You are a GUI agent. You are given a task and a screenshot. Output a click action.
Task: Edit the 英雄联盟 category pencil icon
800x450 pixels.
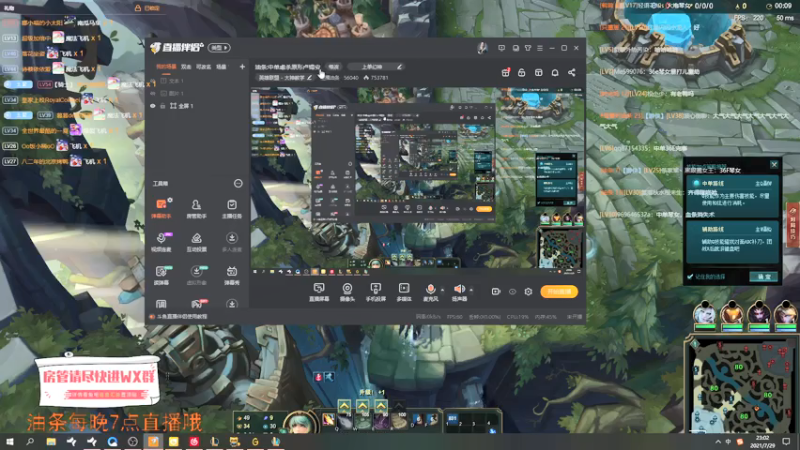(310, 78)
